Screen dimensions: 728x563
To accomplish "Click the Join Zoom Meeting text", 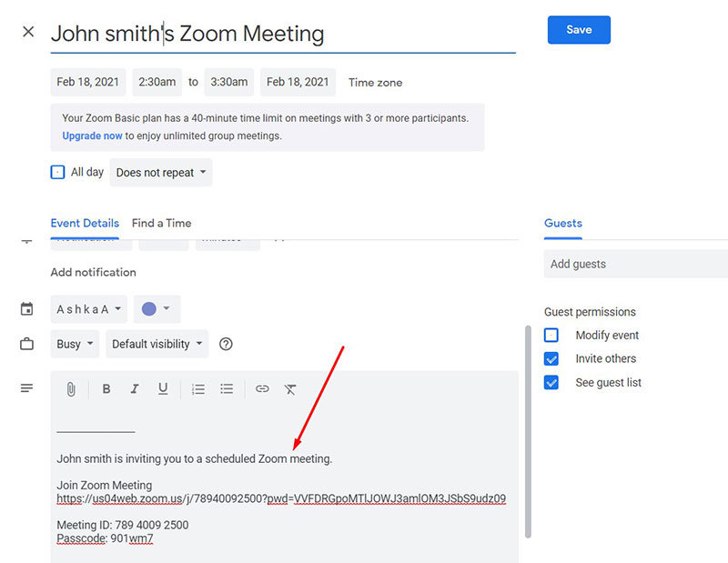I will tap(105, 485).
